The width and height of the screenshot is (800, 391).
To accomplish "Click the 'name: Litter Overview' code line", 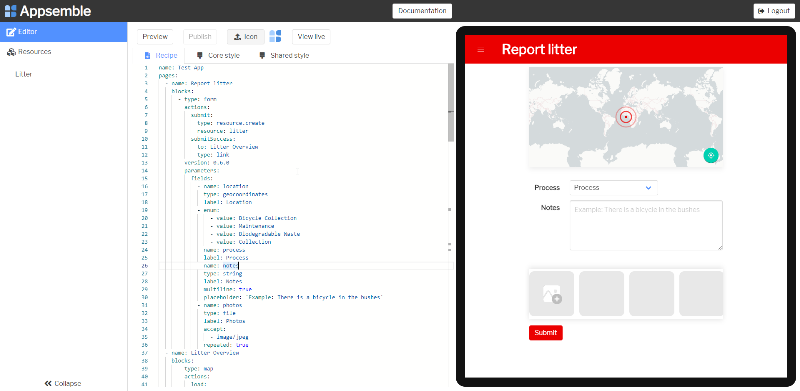I will (x=203, y=353).
